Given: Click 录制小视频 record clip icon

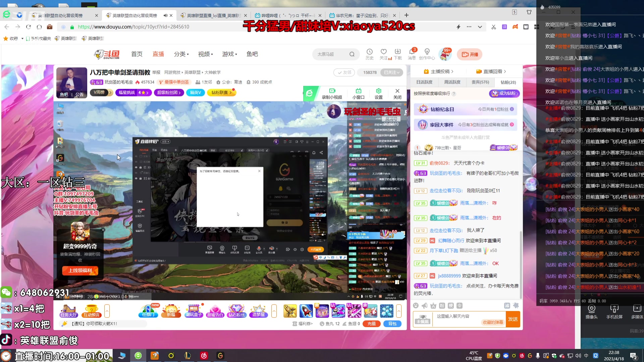Looking at the screenshot, I should pyautogui.click(x=332, y=94).
